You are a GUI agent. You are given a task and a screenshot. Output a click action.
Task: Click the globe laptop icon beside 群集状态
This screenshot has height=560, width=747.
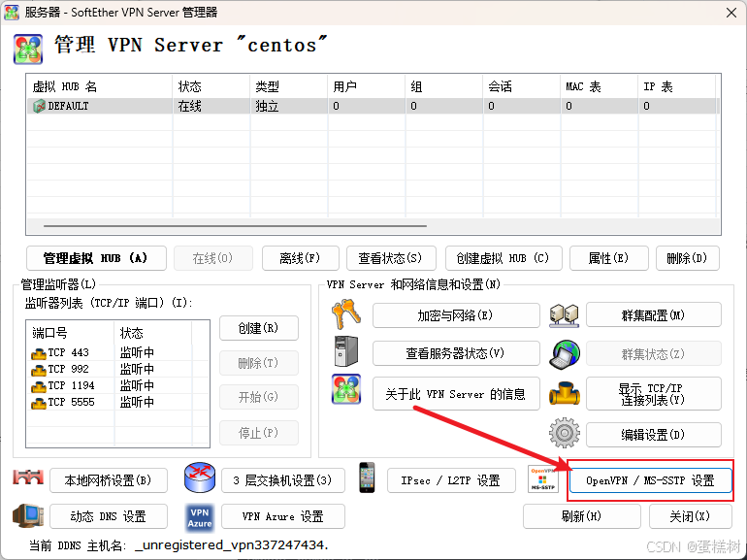click(x=564, y=354)
